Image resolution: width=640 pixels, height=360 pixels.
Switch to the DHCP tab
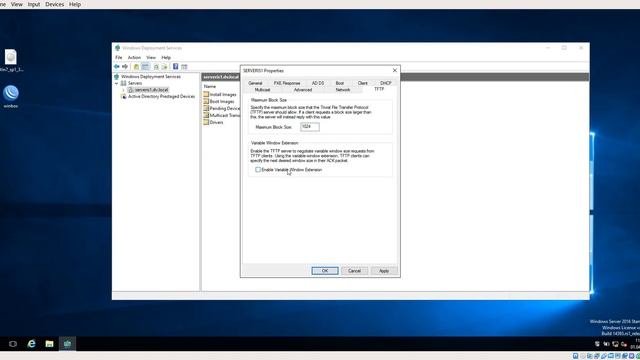point(386,83)
